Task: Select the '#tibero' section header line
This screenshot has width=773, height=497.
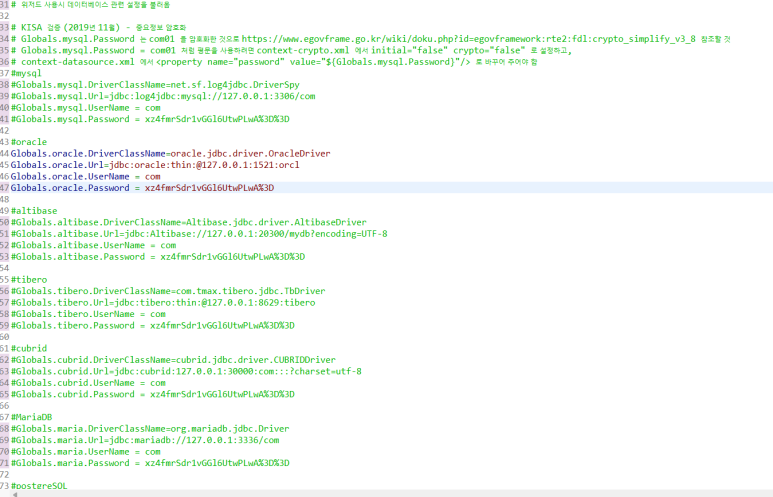Action: click(29, 280)
